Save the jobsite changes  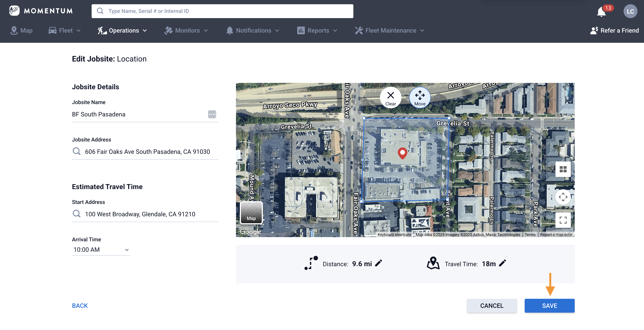[549, 306]
